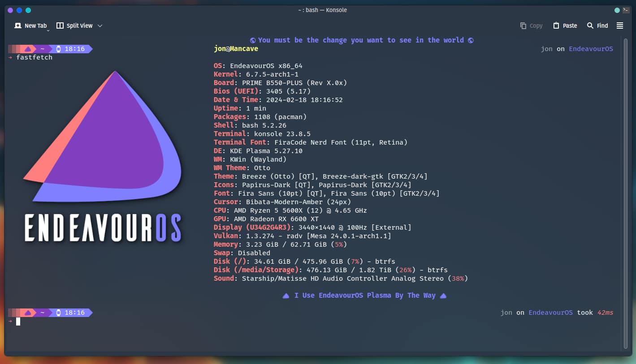Image resolution: width=636 pixels, height=364 pixels.
Task: Click 'I Use EndeavourOS Plasma By The Way' text
Action: pos(365,295)
